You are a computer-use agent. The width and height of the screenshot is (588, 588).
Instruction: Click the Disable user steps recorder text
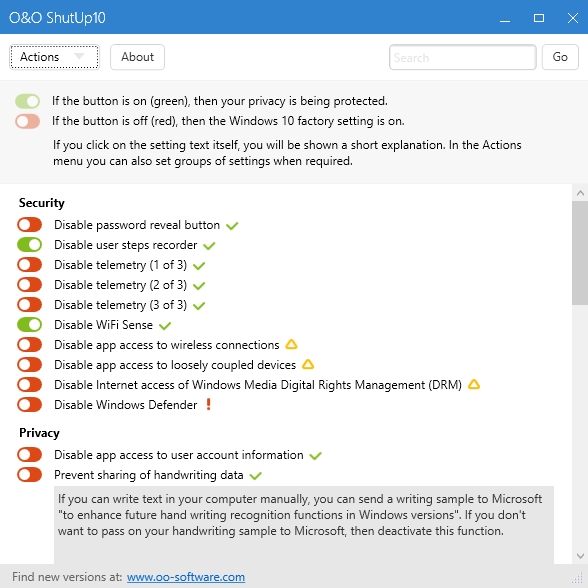[126, 245]
